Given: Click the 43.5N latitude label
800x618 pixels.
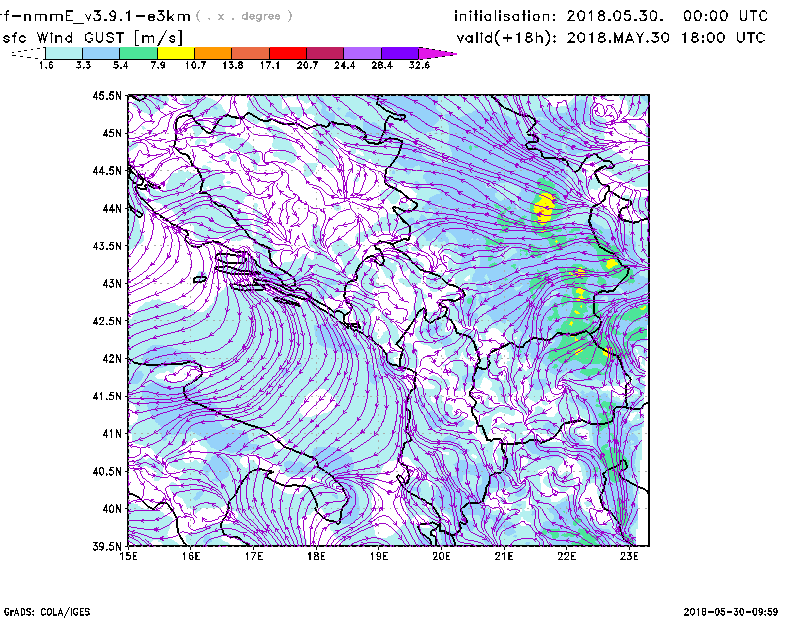Looking at the screenshot, I should click(x=107, y=246).
